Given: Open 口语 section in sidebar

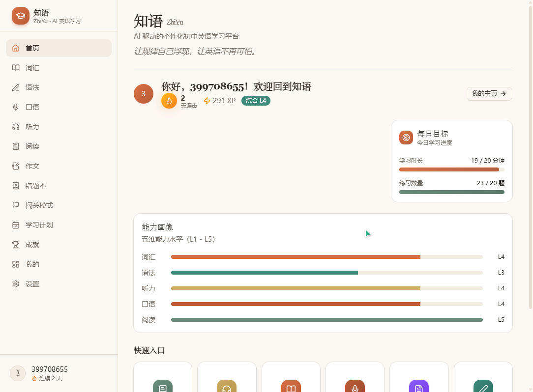Looking at the screenshot, I should coord(59,107).
